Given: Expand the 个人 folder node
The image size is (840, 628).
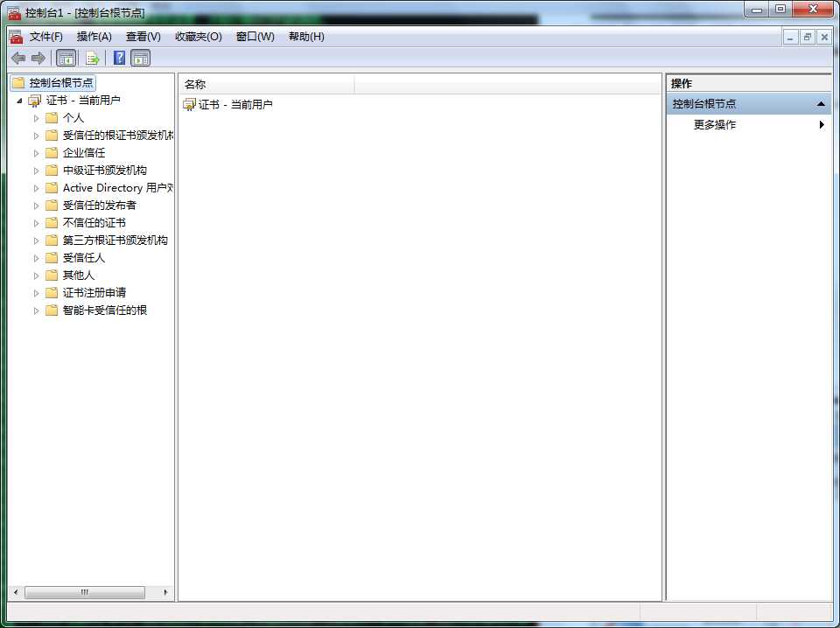Looking at the screenshot, I should click(37, 118).
